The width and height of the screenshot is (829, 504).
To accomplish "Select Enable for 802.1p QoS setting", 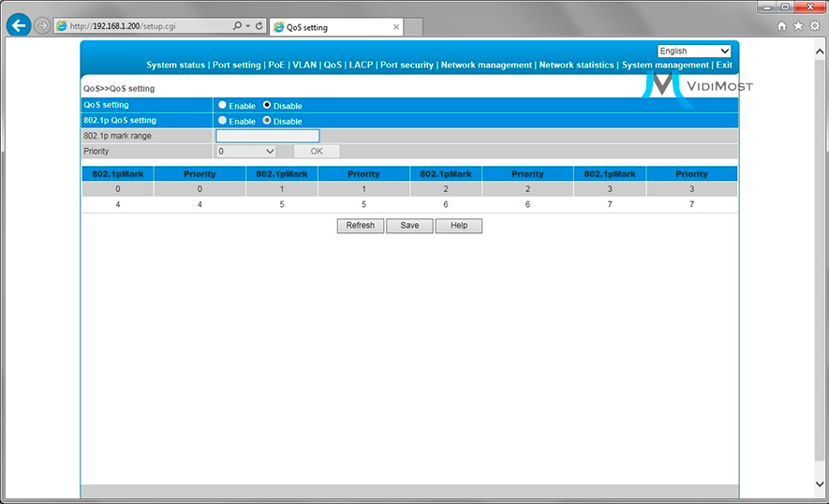I will [223, 121].
